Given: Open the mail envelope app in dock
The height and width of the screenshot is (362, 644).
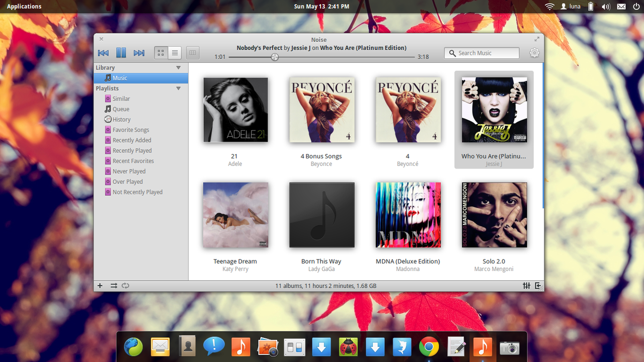Looking at the screenshot, I should pyautogui.click(x=160, y=347).
